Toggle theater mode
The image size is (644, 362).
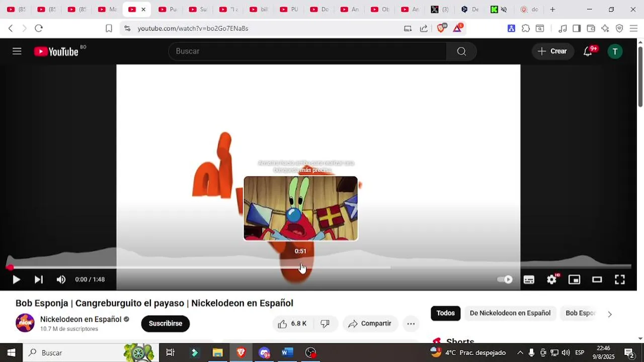[x=597, y=280]
